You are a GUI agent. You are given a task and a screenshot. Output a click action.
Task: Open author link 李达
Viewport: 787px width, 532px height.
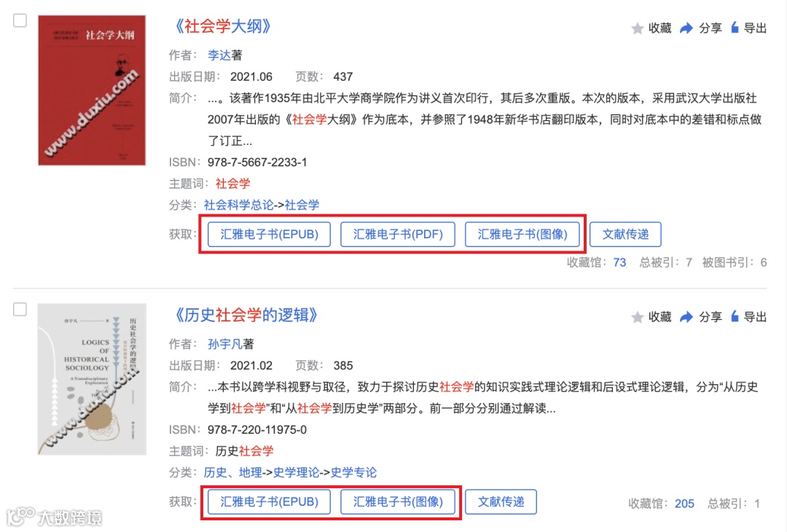[x=219, y=55]
